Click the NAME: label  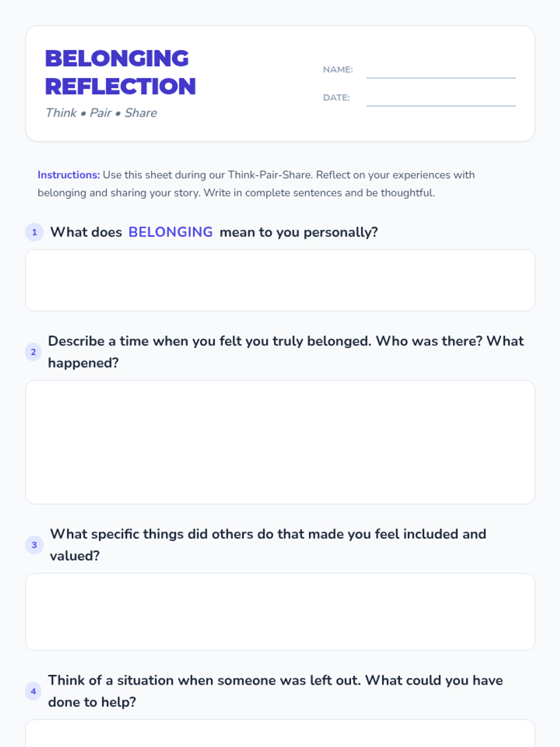[338, 70]
